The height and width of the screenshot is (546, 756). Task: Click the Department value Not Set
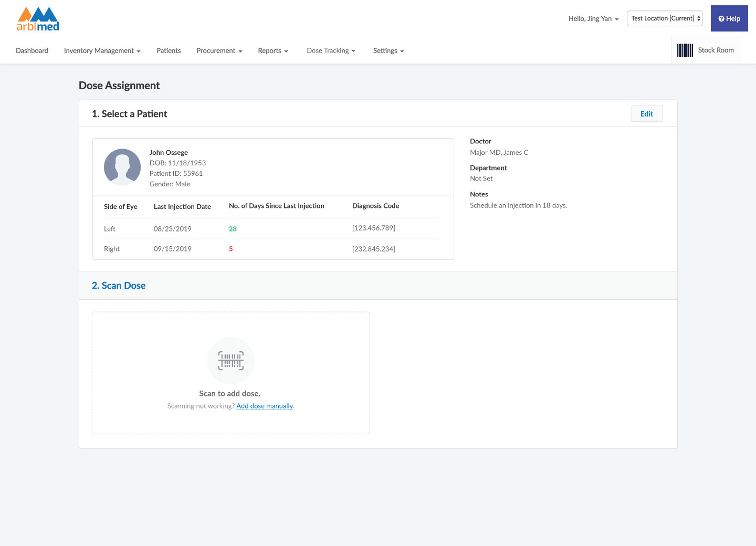pyautogui.click(x=481, y=178)
